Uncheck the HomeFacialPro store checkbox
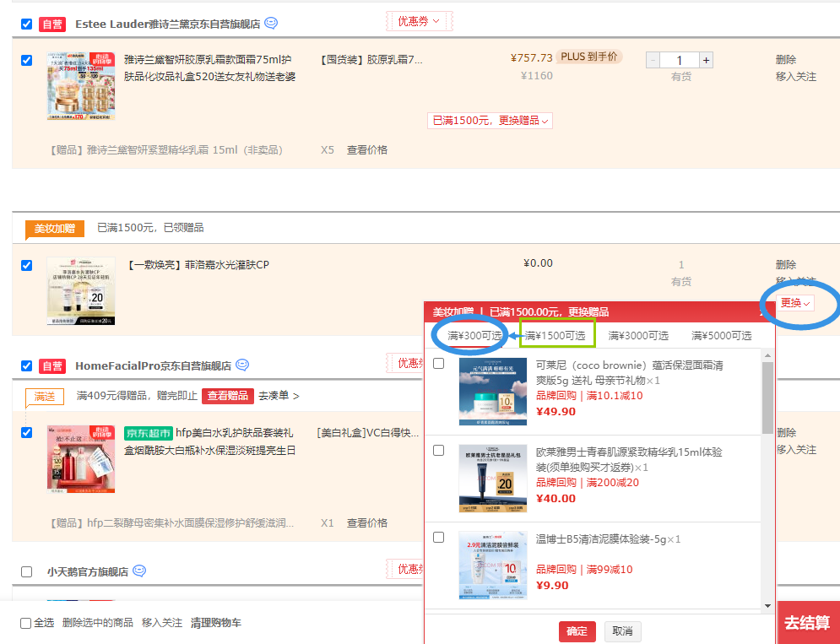This screenshot has height=644, width=840. 26,366
